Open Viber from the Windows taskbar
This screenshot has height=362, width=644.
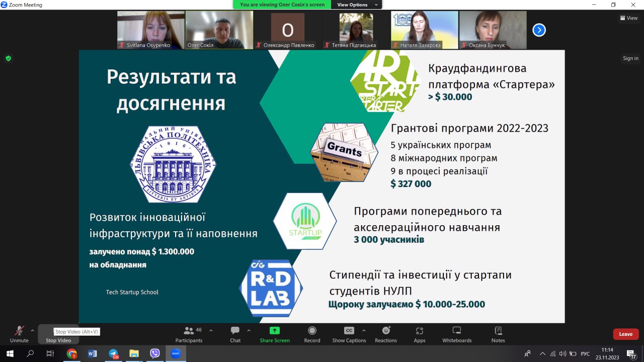pyautogui.click(x=155, y=353)
